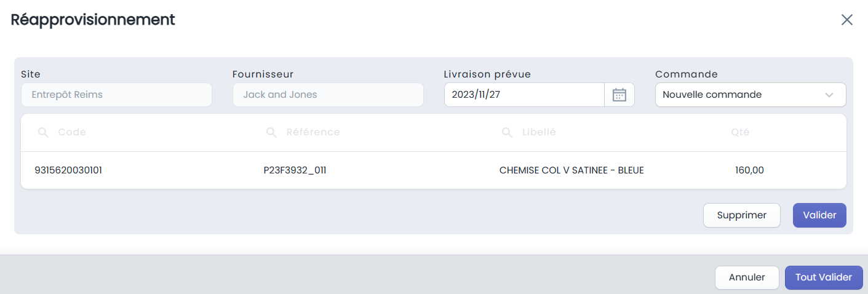Click the Supprimer button
868x294 pixels.
pyautogui.click(x=742, y=215)
